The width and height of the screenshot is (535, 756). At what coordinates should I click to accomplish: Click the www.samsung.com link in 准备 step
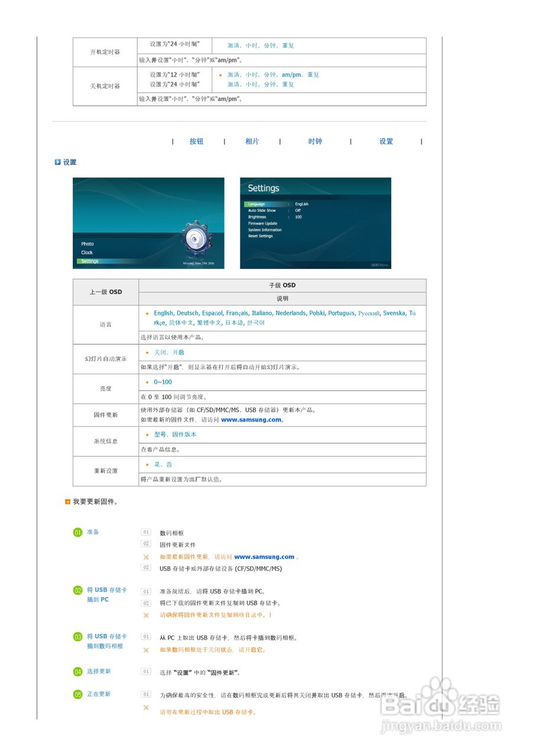(264, 557)
